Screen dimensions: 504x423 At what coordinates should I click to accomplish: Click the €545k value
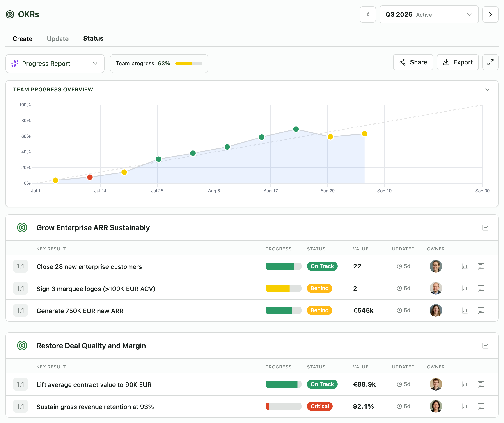coord(363,310)
